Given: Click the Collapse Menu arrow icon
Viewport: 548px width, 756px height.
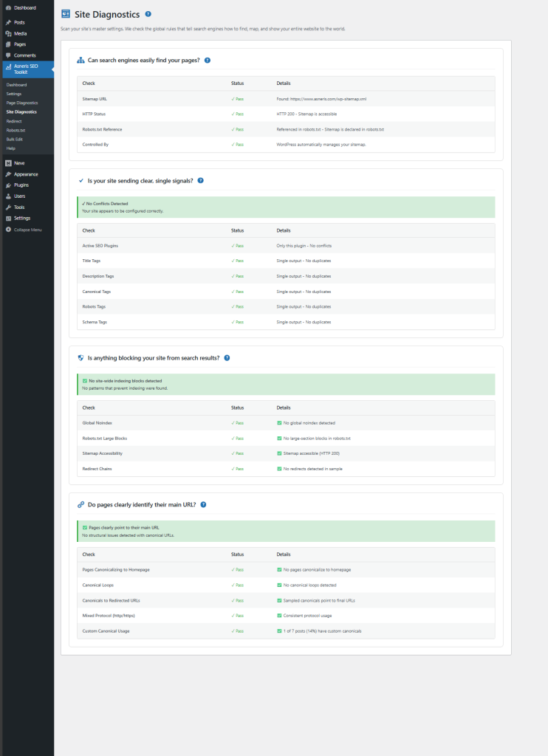Looking at the screenshot, I should point(8,230).
